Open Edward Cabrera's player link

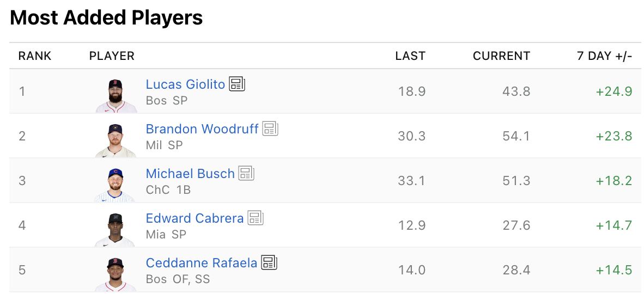point(195,218)
